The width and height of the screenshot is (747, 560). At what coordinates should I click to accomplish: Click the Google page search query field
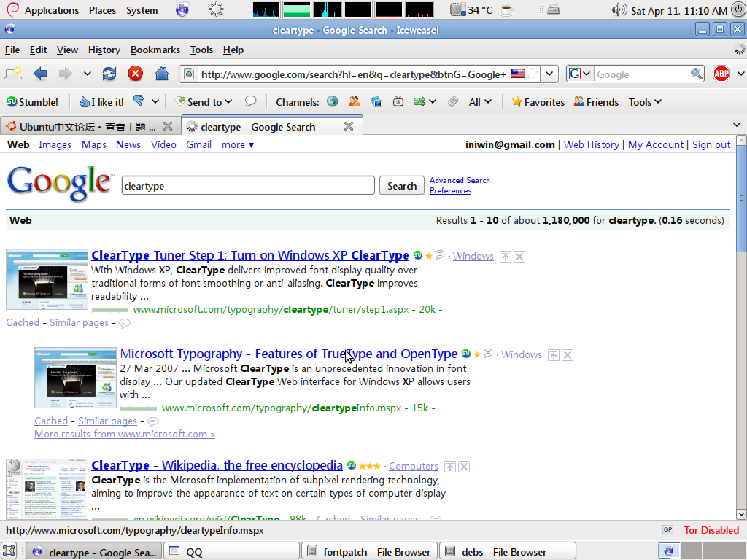click(248, 186)
